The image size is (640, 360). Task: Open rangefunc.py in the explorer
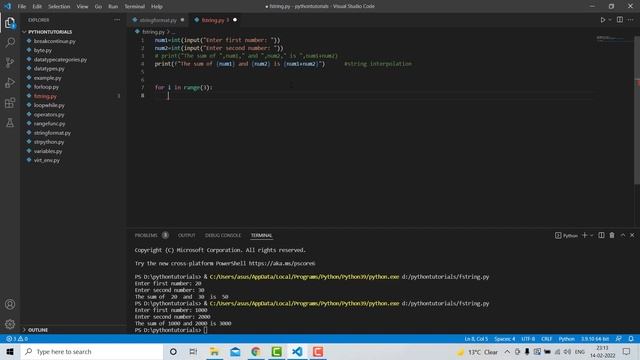(x=49, y=124)
